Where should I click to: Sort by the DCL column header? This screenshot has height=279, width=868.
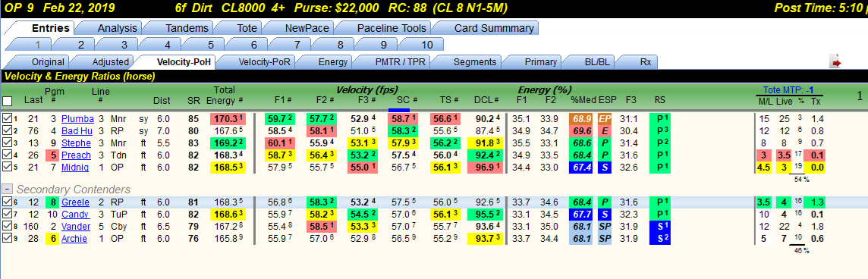pyautogui.click(x=486, y=100)
